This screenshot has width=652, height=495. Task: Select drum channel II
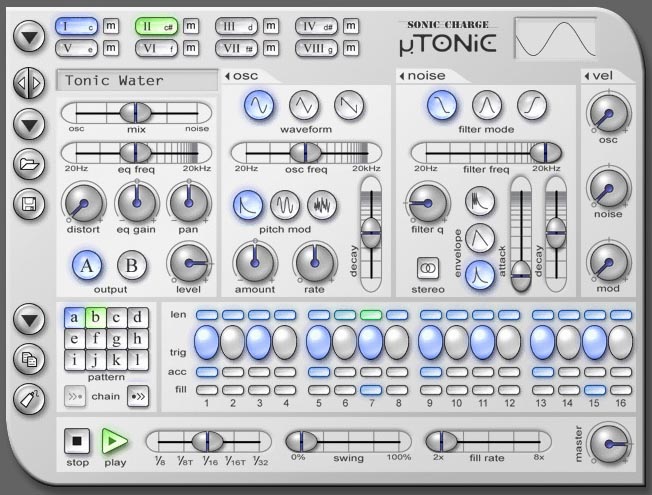(156, 26)
